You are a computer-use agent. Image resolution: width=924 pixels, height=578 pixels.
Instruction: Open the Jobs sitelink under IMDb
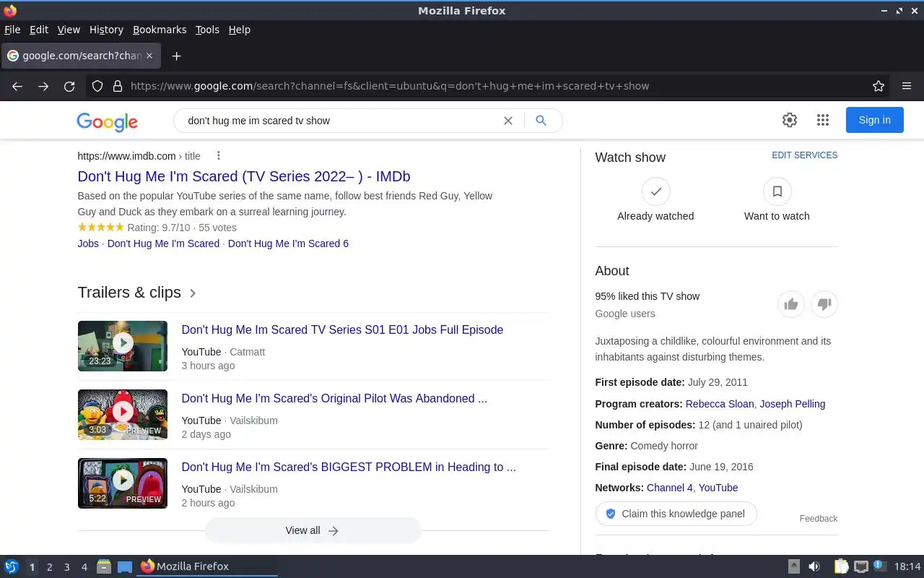coord(88,243)
